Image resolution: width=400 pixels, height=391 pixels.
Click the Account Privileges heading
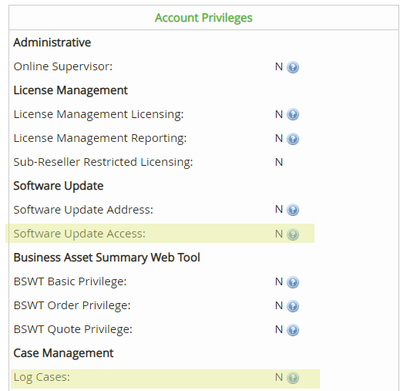(x=204, y=18)
